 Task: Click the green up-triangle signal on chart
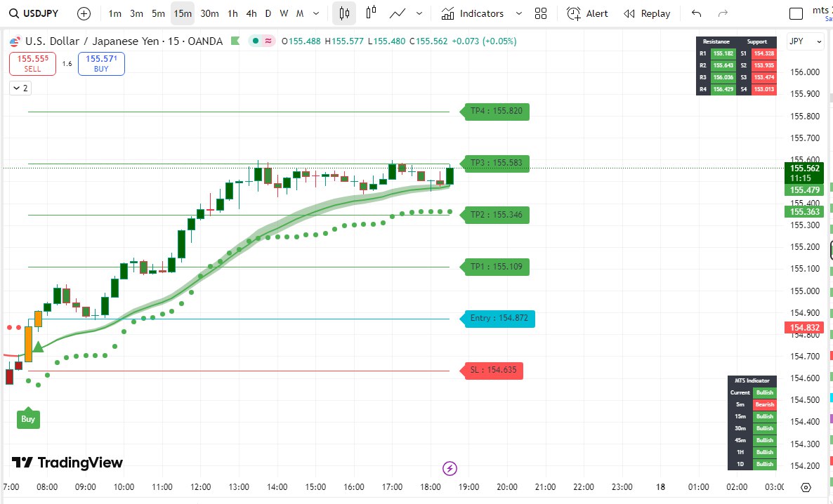coord(38,347)
